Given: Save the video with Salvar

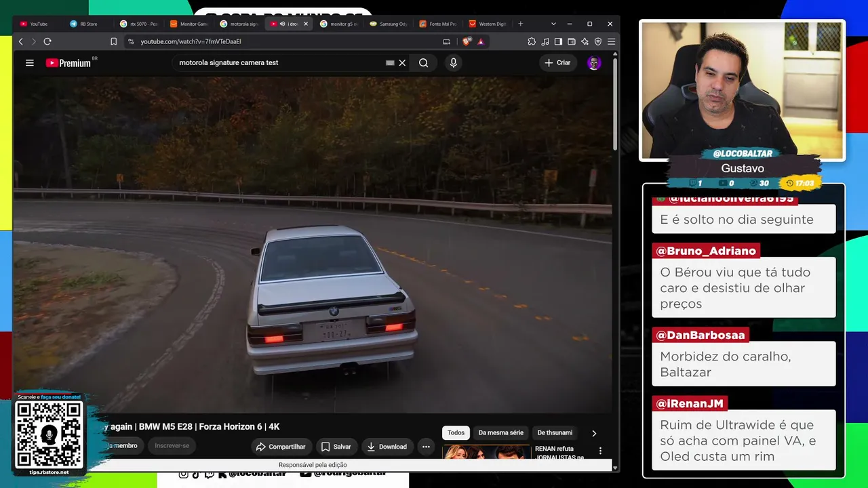Looking at the screenshot, I should coord(336,447).
